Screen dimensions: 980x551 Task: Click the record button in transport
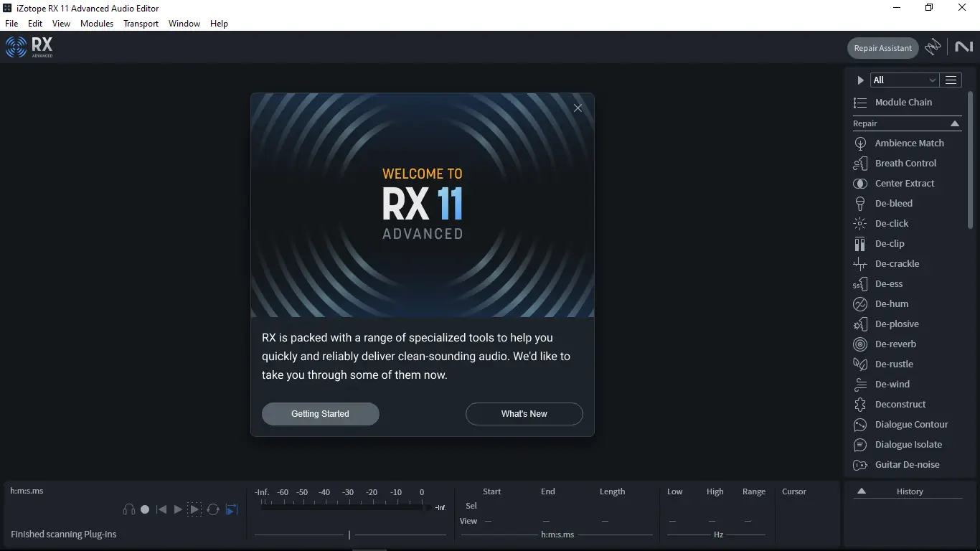[145, 509]
